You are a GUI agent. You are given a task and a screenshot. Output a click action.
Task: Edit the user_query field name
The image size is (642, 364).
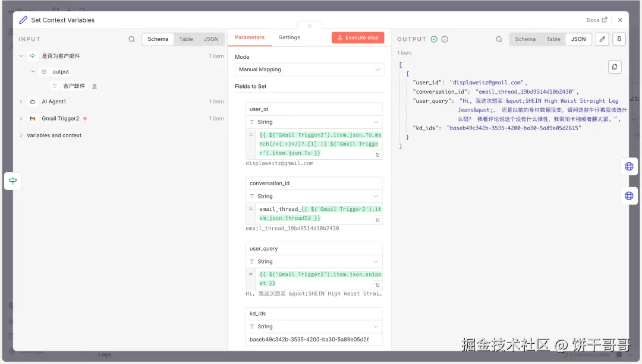point(314,248)
